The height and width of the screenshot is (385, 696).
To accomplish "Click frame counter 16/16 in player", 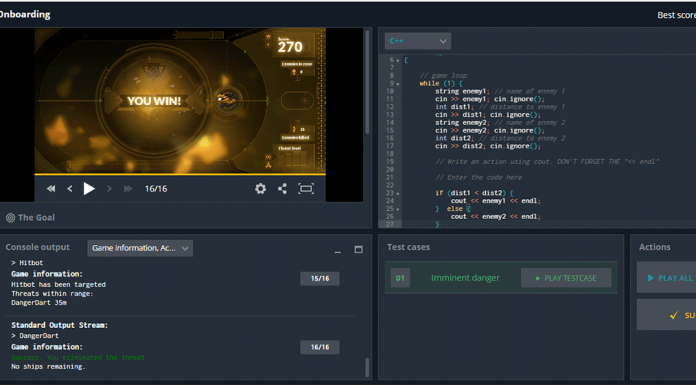I will coord(156,189).
